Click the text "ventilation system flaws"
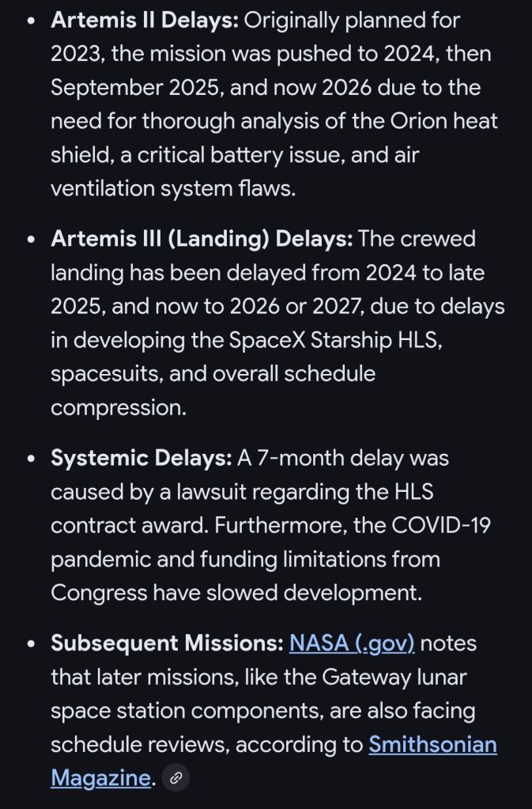 point(172,188)
